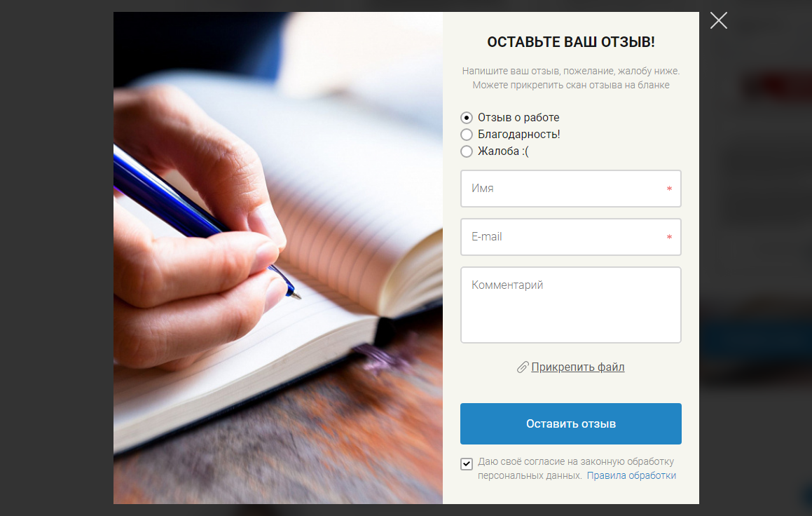The height and width of the screenshot is (516, 812).
Task: Select the "Отзыв о работе" radio button
Action: click(x=467, y=118)
